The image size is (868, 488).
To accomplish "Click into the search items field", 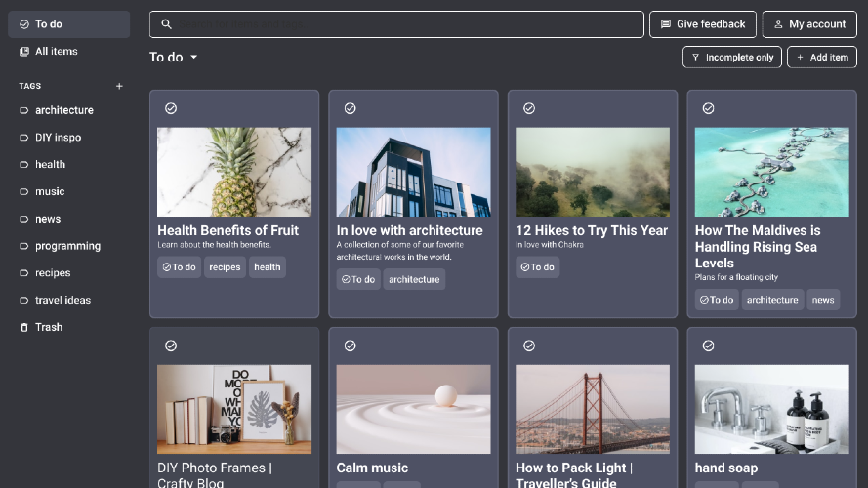I will tap(396, 24).
